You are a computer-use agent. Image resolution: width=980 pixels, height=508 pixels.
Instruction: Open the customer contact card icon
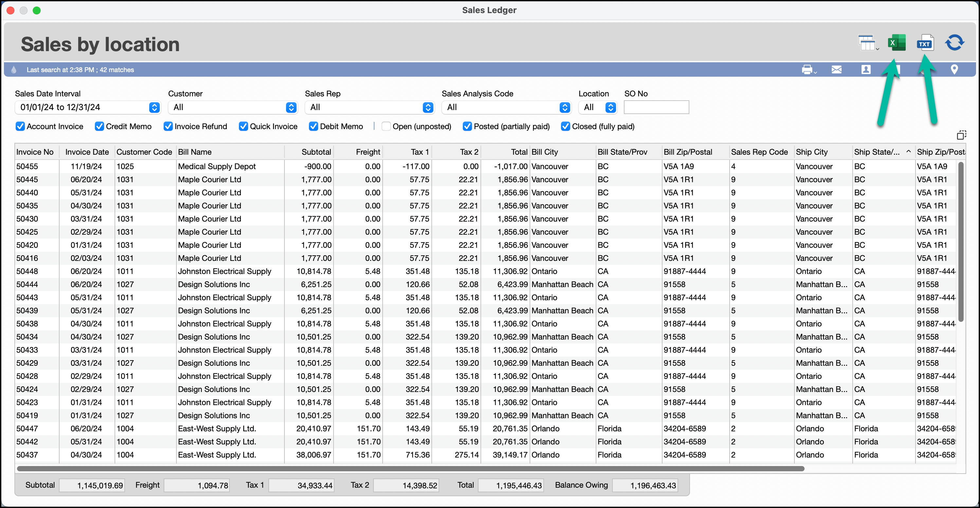pos(866,70)
